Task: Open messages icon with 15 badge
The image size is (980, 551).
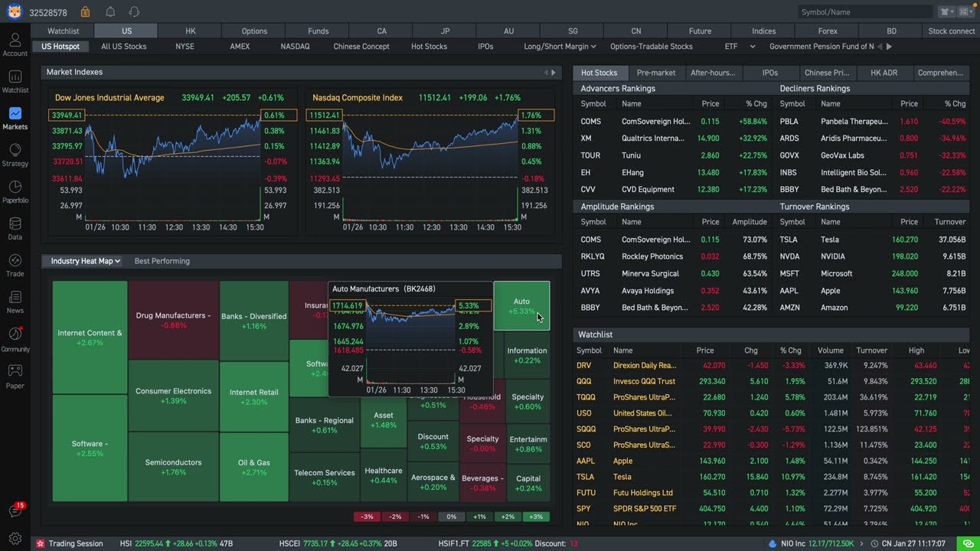Action: click(x=15, y=510)
